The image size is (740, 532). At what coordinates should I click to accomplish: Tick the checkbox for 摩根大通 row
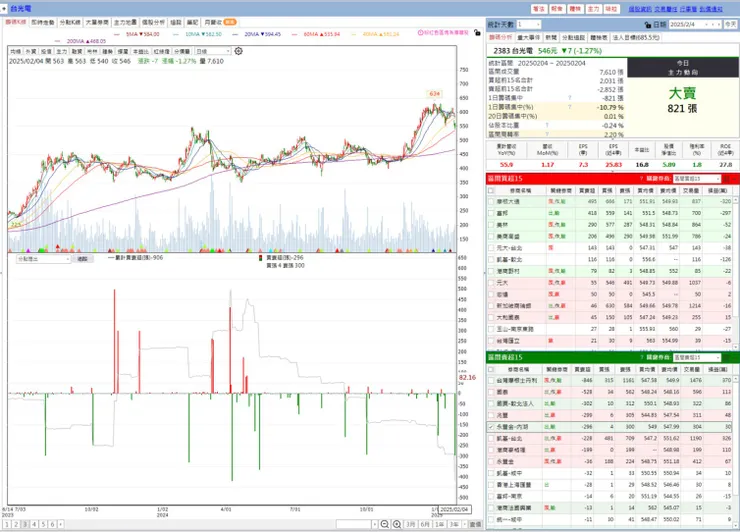[491, 202]
